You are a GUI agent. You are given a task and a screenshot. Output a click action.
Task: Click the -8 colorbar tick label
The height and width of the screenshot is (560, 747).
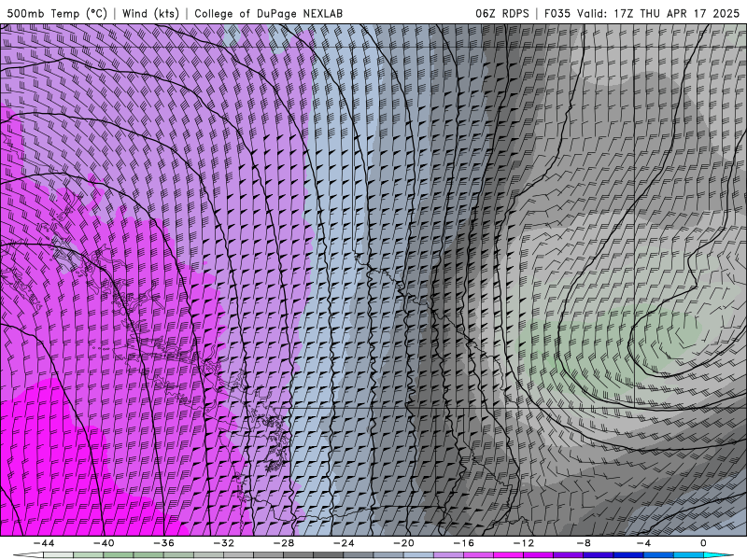pyautogui.click(x=585, y=543)
